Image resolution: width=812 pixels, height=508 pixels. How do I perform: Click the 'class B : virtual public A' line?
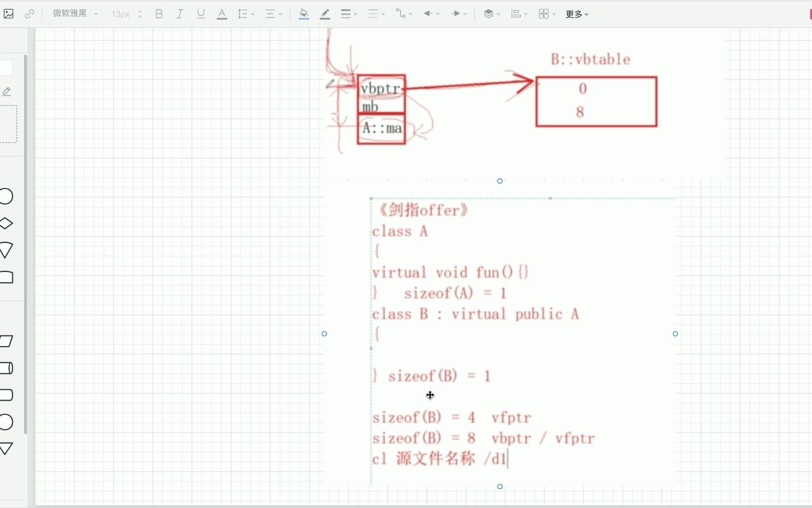pyautogui.click(x=476, y=314)
